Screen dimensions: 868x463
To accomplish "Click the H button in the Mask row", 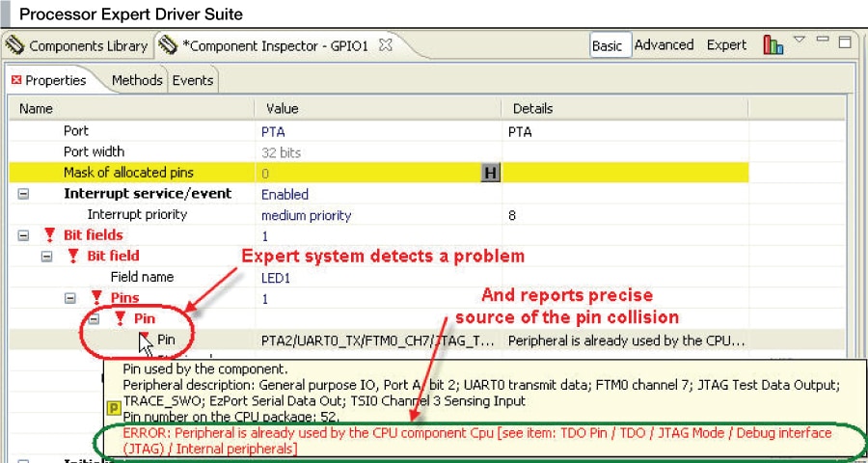I will 490,173.
